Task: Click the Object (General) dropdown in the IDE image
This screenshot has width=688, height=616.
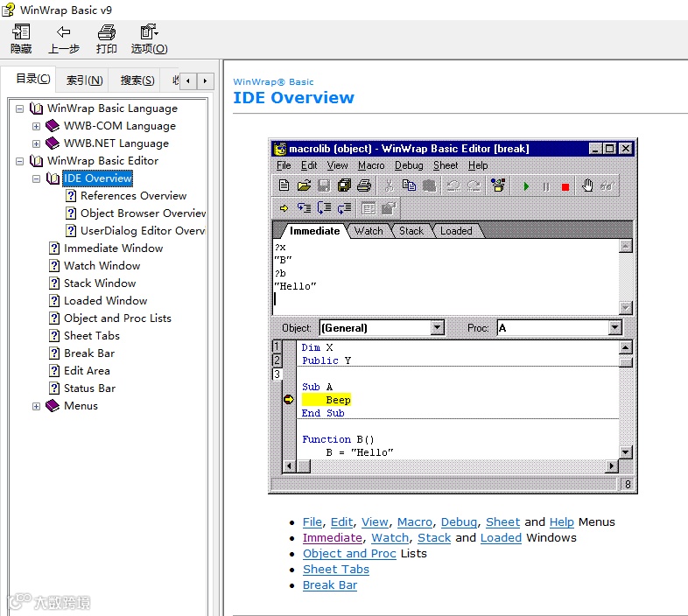Action: (382, 328)
